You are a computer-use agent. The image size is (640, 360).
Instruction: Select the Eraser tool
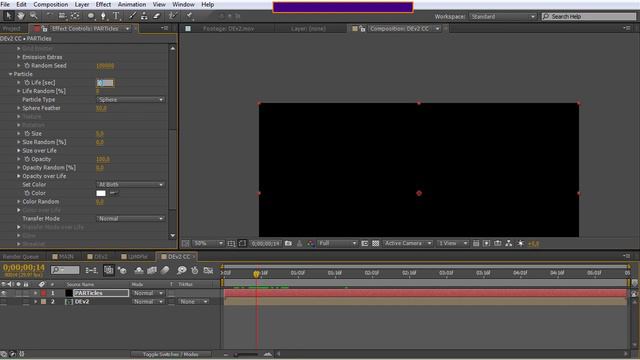(157, 16)
